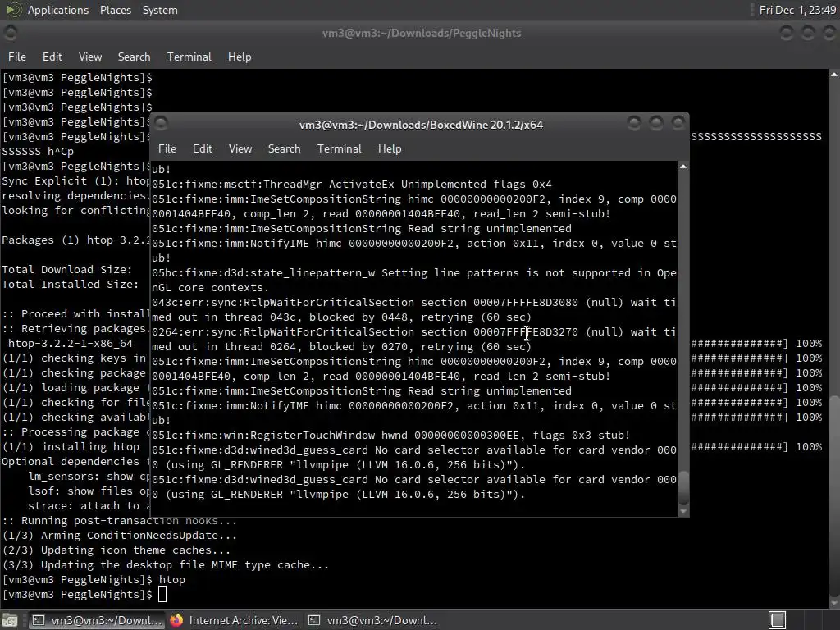Click the 'SSSSSS h^Cp' line
This screenshot has height=630, width=840.
38,152
